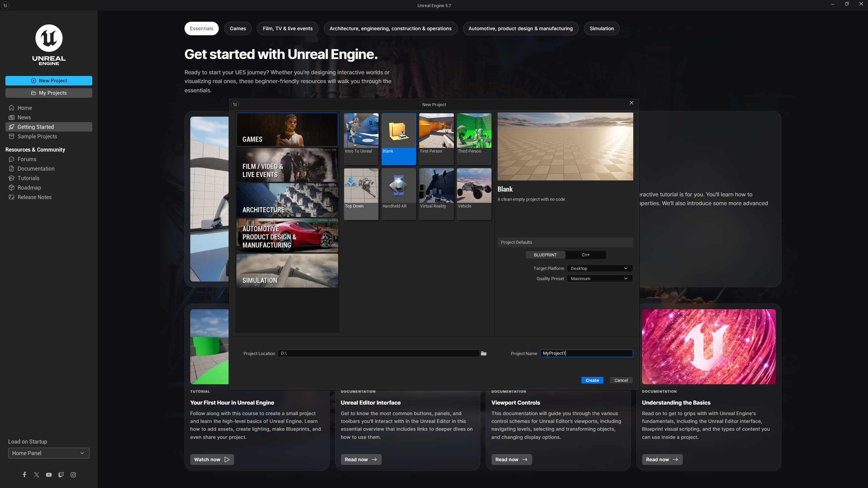Open the Roadmap sidebar link

coord(29,188)
